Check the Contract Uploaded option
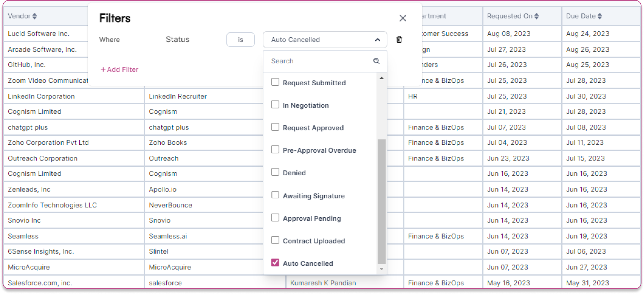Screen dimensions: 644x294 pyautogui.click(x=275, y=240)
